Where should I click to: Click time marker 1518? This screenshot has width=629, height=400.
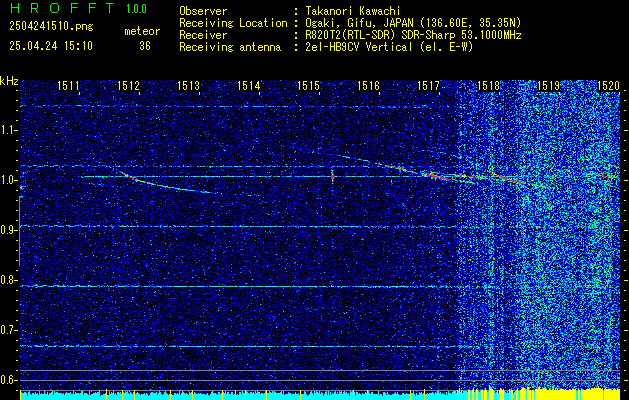click(489, 85)
